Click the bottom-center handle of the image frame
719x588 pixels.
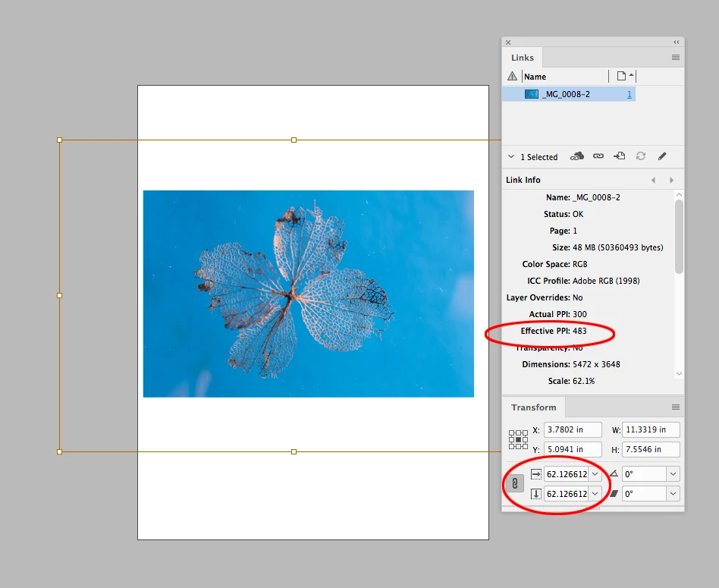coord(294,451)
